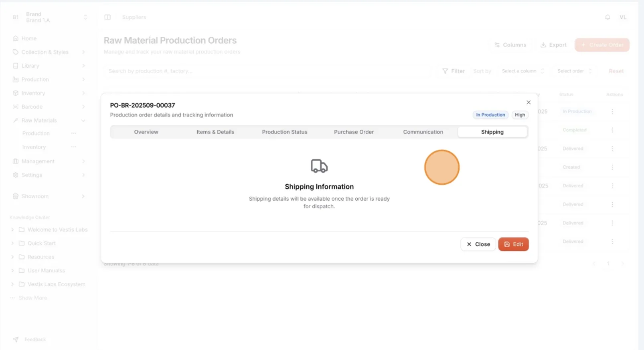
Task: Expand the Management sidebar section
Action: pyautogui.click(x=49, y=161)
